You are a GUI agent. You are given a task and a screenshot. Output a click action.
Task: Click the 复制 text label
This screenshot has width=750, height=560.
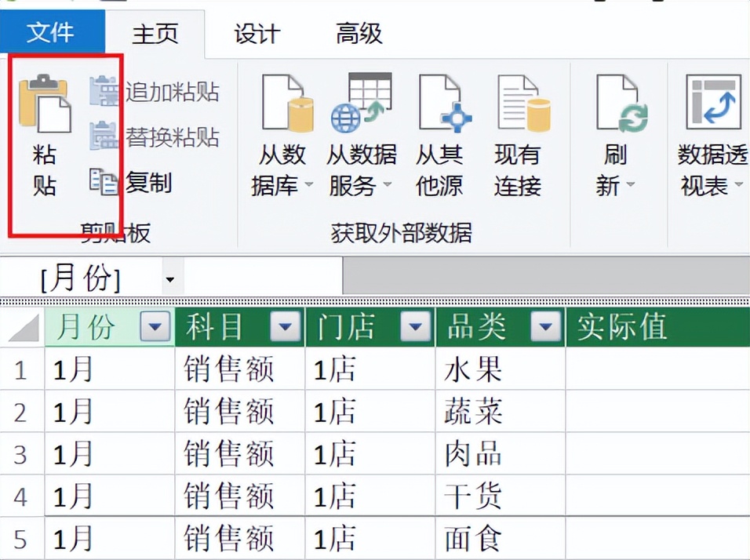[x=149, y=183]
